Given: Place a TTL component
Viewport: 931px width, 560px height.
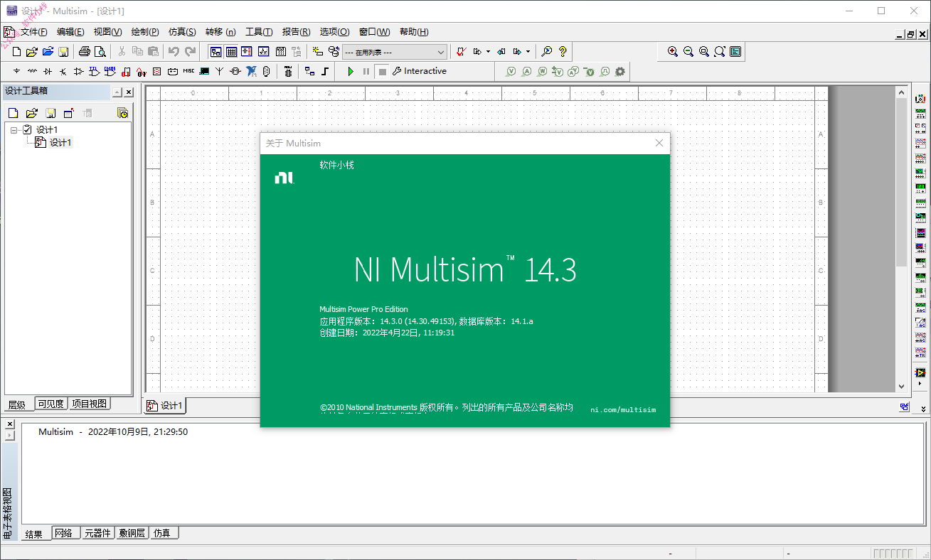Looking at the screenshot, I should 94,71.
